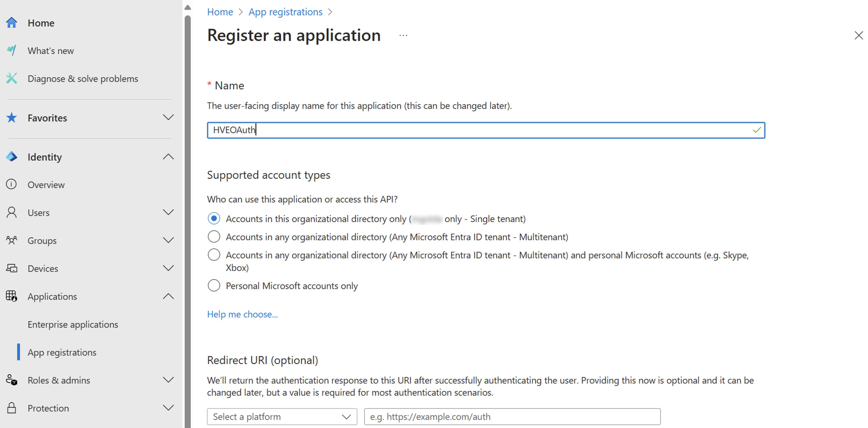Screen dimensions: 868x428
Task: Click the Roles & admins icon
Action: coord(11,380)
